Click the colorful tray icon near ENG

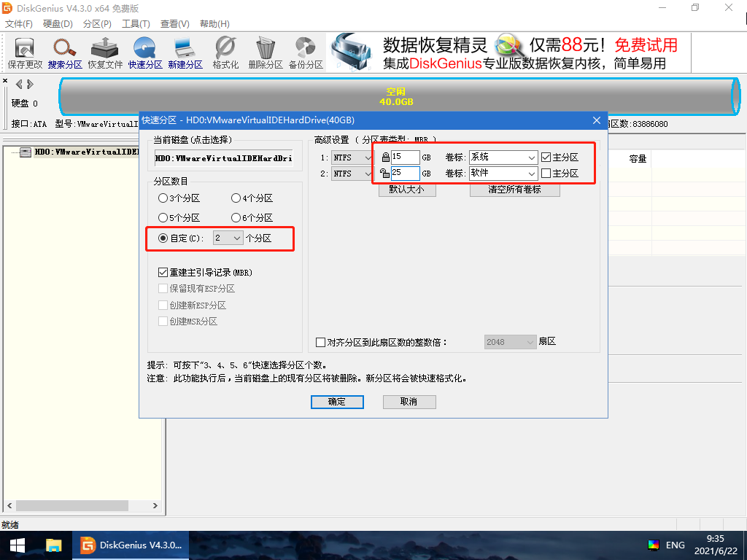click(x=654, y=545)
